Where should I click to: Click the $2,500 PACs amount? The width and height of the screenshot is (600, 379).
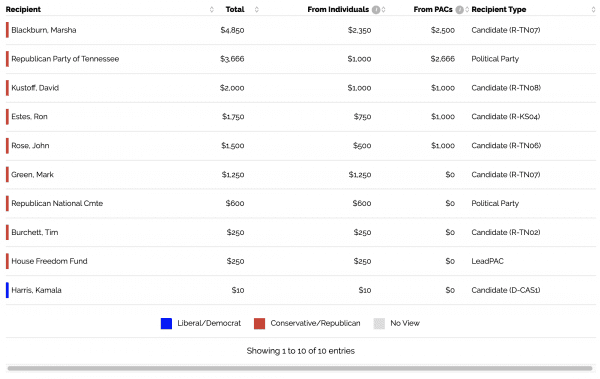pos(443,30)
